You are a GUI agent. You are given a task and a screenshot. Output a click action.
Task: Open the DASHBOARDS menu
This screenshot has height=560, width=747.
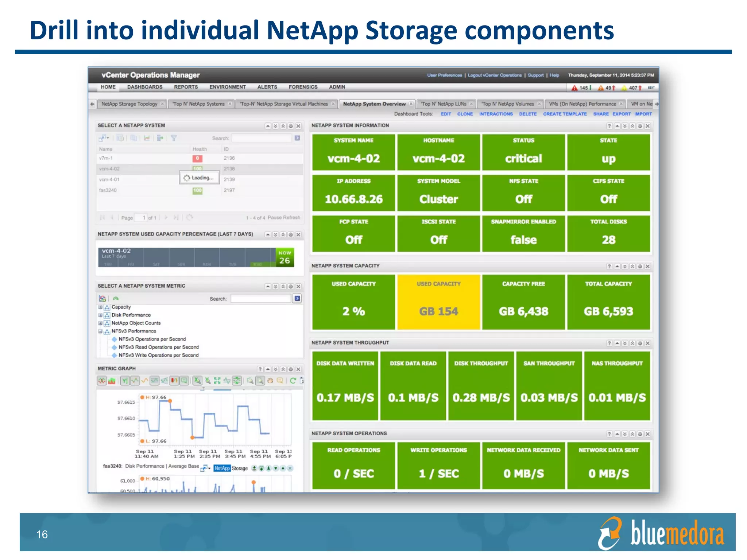[x=145, y=87]
